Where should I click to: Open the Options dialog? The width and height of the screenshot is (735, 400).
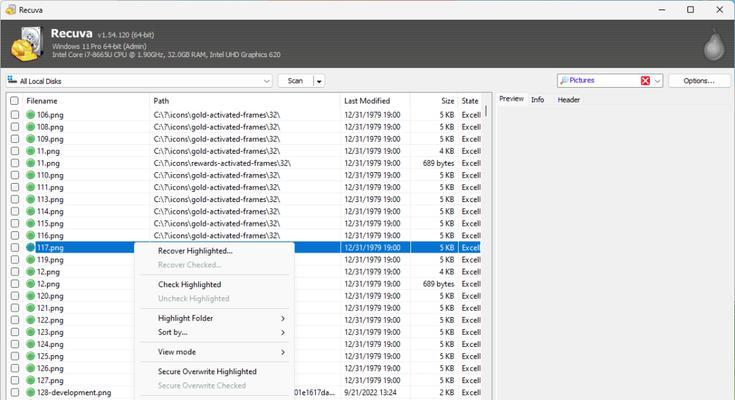tap(699, 81)
